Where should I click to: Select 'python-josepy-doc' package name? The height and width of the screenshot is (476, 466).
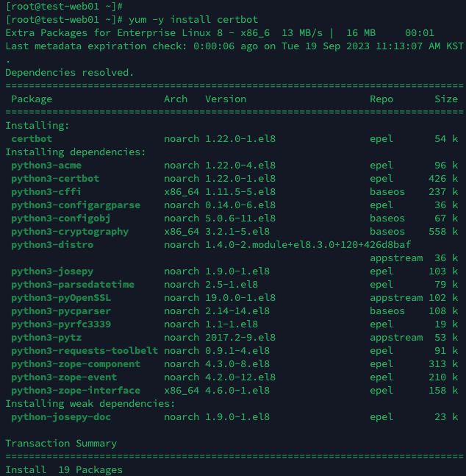click(x=61, y=417)
